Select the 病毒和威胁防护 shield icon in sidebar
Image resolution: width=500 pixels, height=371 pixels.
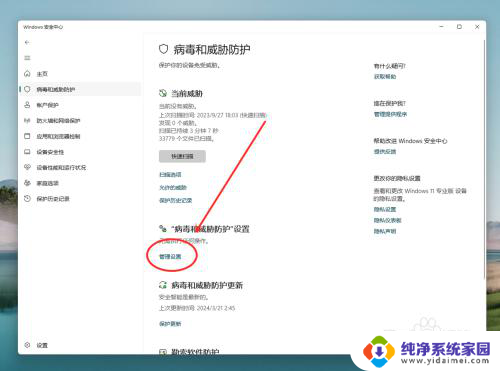27,89
